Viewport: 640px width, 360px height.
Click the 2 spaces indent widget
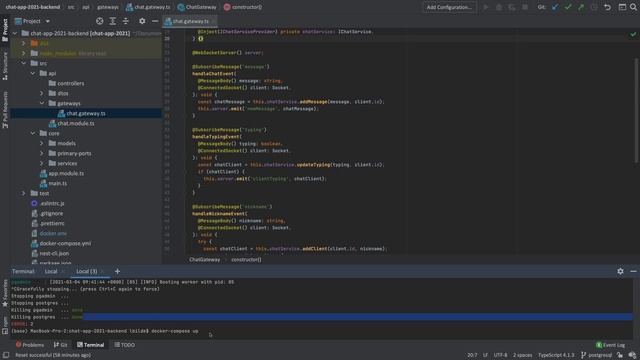coord(522,355)
